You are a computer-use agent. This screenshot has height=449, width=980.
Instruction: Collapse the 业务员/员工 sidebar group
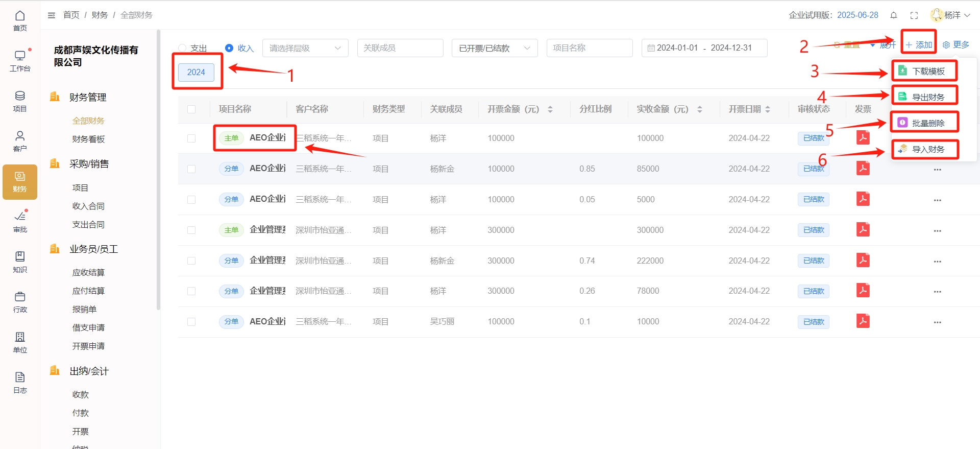pyautogui.click(x=93, y=249)
